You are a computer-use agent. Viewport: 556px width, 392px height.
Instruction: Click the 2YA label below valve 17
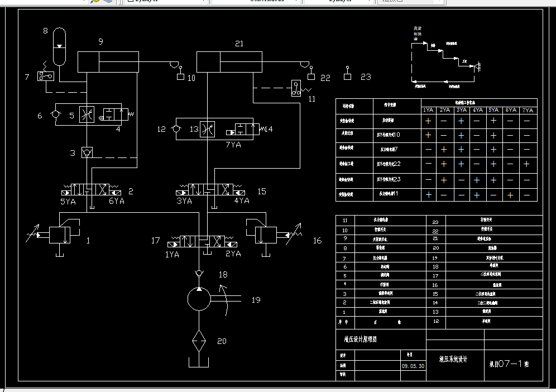(233, 254)
